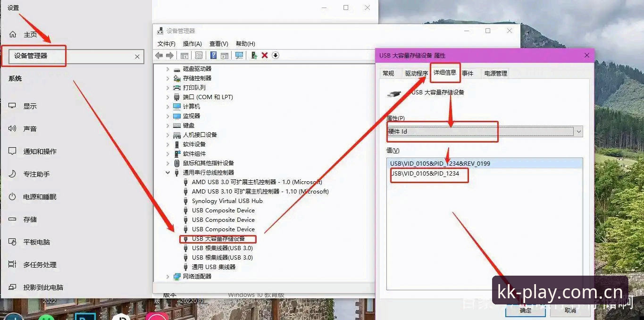Click the 监视器 monitor icon in tree
The image size is (644, 320).
[177, 116]
